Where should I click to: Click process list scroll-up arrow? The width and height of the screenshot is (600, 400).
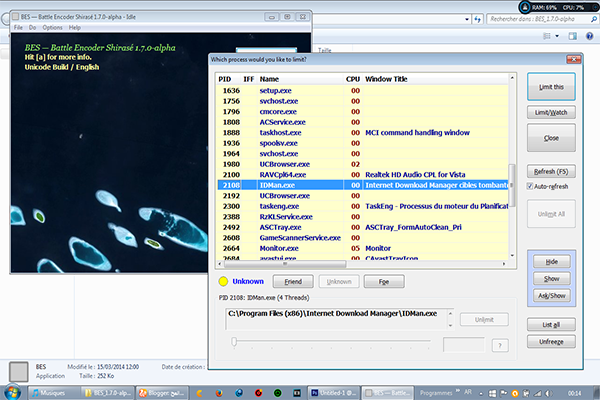coord(512,78)
